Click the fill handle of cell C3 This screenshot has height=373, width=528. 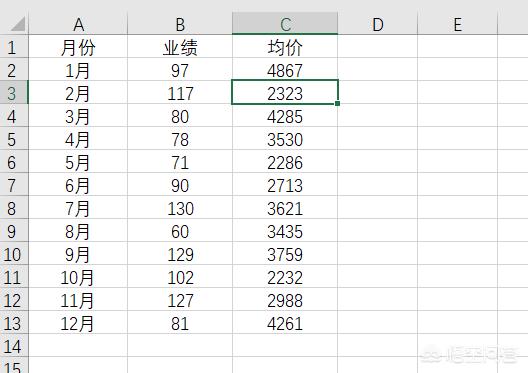[337, 104]
